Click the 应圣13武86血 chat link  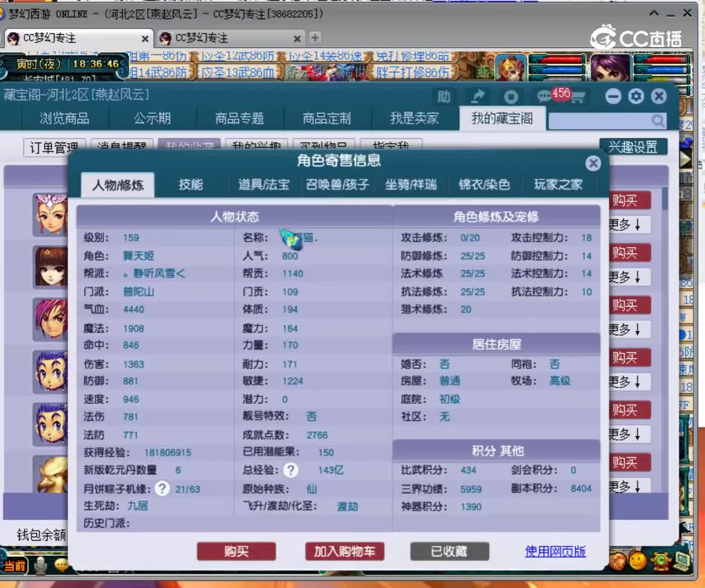coord(237,72)
